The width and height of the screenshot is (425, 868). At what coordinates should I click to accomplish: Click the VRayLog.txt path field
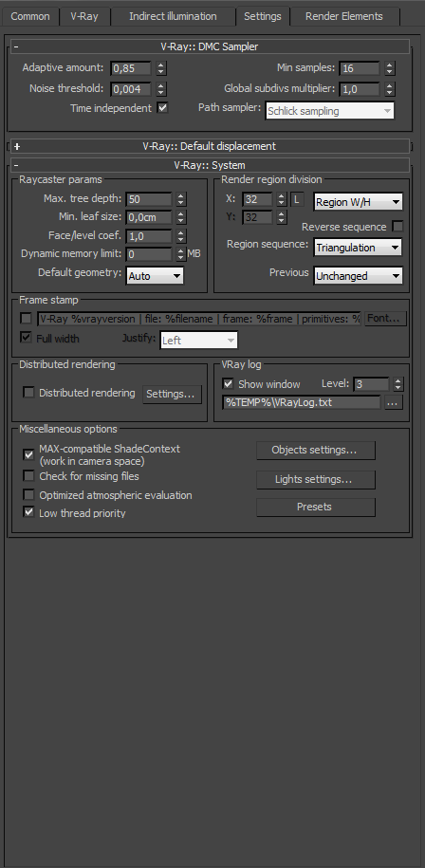(x=302, y=402)
